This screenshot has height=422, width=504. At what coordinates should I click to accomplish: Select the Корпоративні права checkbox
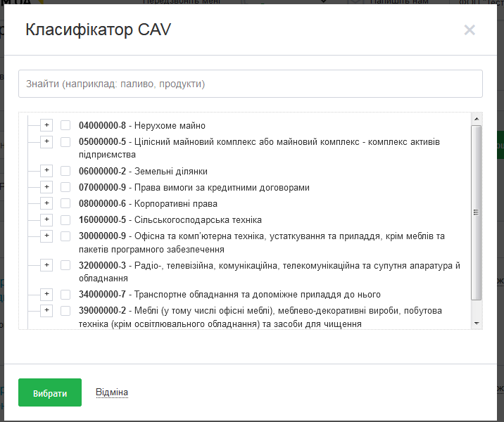pyautogui.click(x=65, y=203)
